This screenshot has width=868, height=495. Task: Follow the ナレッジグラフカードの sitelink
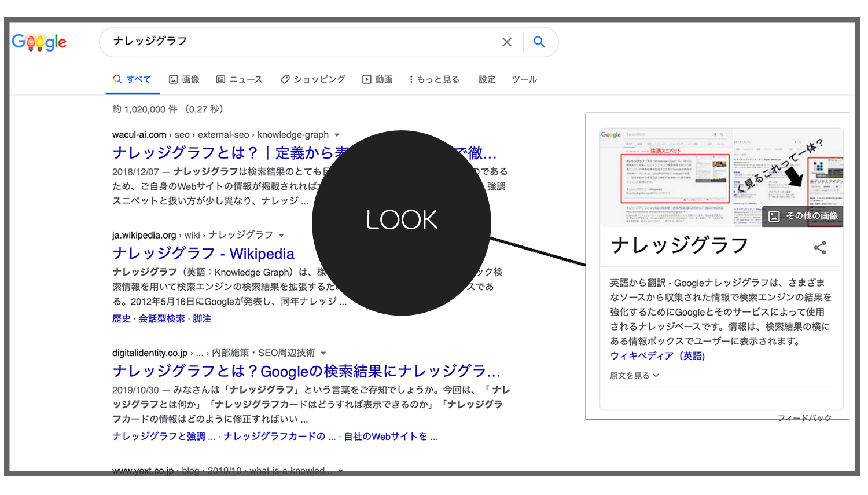(279, 437)
